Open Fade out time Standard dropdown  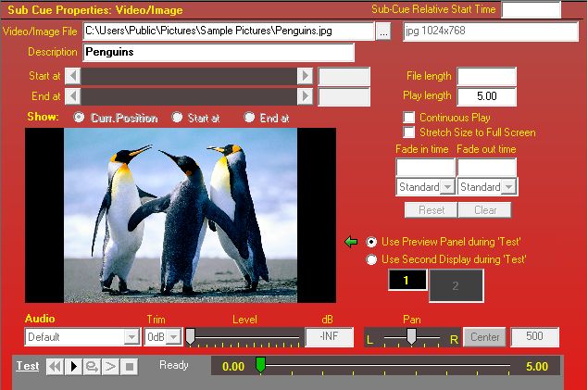coord(509,187)
